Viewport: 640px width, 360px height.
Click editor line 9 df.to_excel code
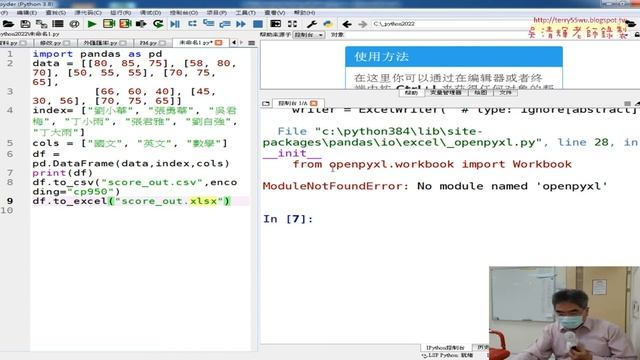(x=131, y=201)
